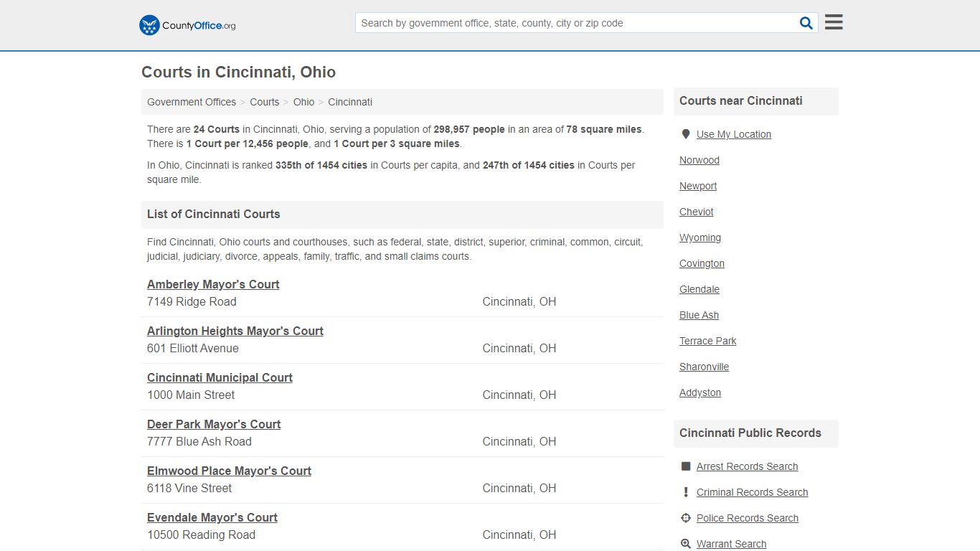Click the 7149 Ridge Road address
980x551 pixels.
[x=192, y=302]
